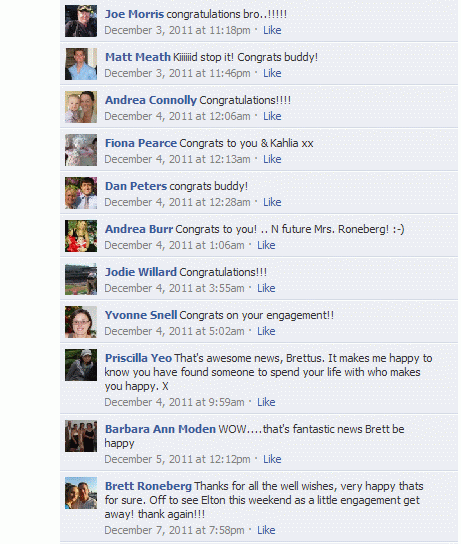Open Dan Peters's profile picture
The image size is (461, 544).
[81, 193]
